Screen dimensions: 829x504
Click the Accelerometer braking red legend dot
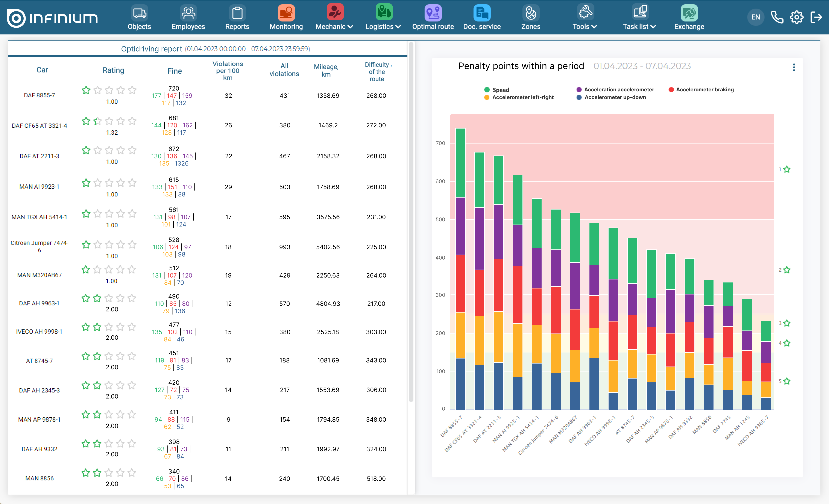pyautogui.click(x=671, y=89)
